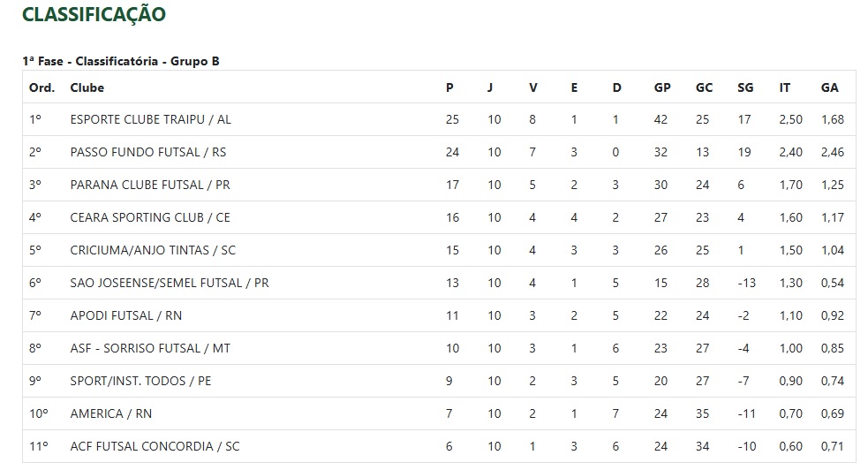
Task: Click the SG column header
Action: click(745, 87)
